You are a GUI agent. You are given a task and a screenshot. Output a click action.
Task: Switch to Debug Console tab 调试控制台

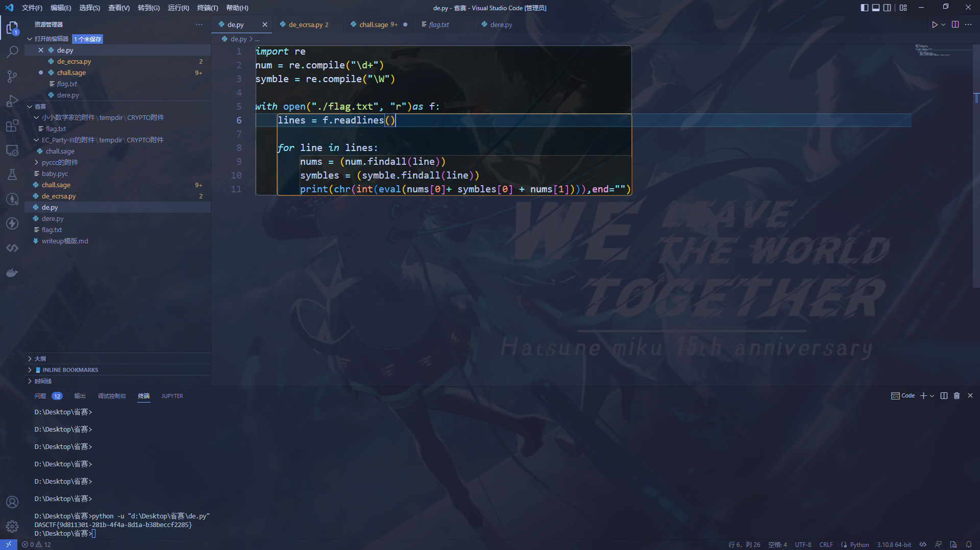click(112, 396)
